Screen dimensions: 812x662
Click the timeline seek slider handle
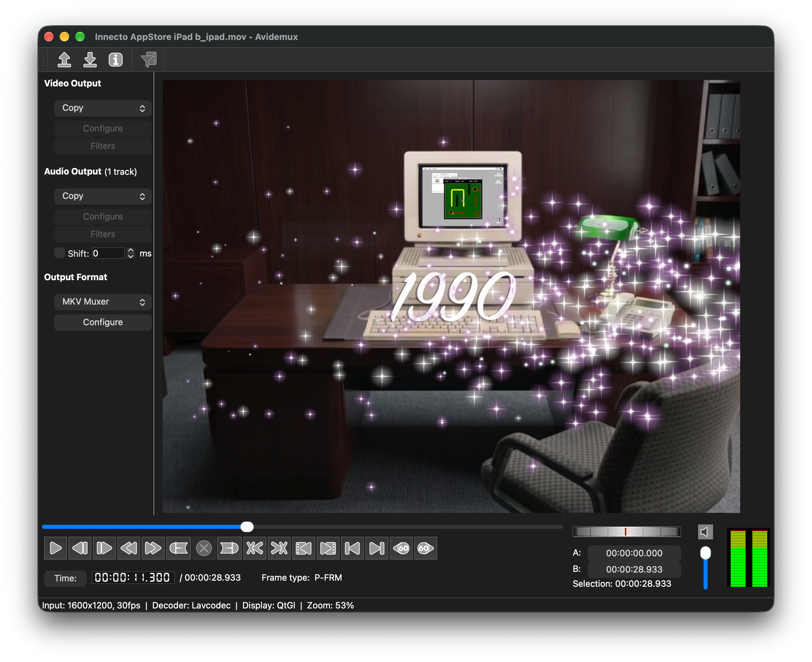click(247, 527)
